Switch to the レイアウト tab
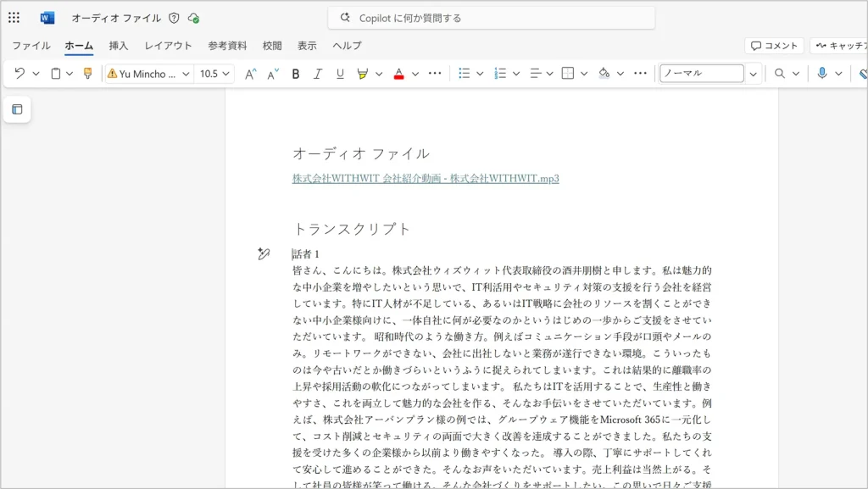This screenshot has height=489, width=868. [x=168, y=46]
